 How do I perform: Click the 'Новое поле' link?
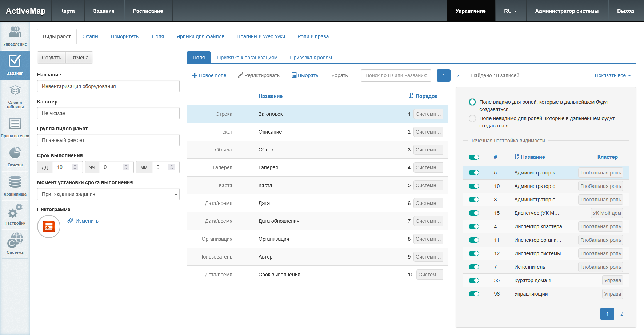tap(209, 75)
